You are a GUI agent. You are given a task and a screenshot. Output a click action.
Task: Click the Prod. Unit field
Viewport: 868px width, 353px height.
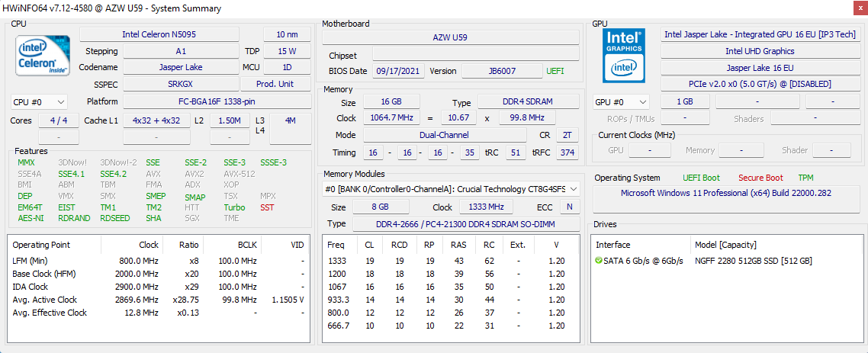[275, 84]
